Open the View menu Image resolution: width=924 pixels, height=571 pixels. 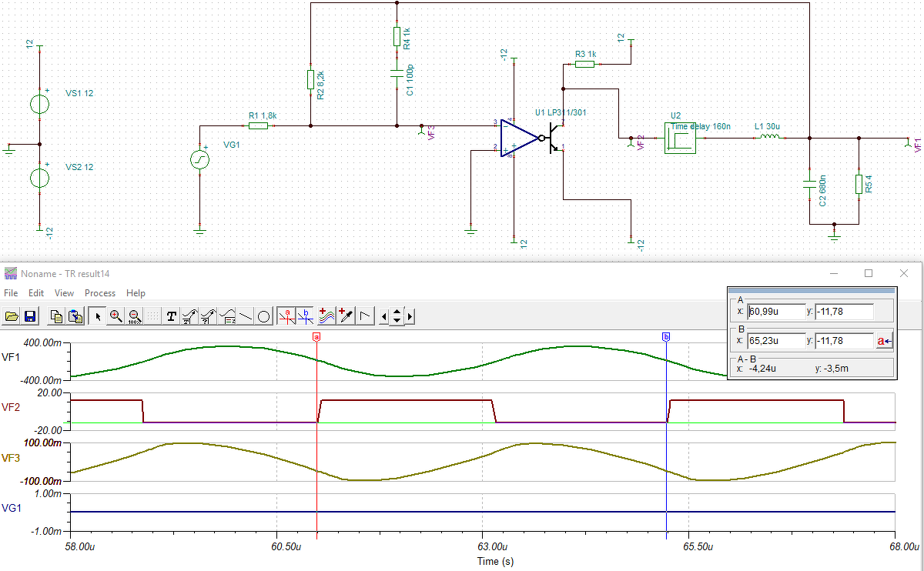(x=65, y=293)
